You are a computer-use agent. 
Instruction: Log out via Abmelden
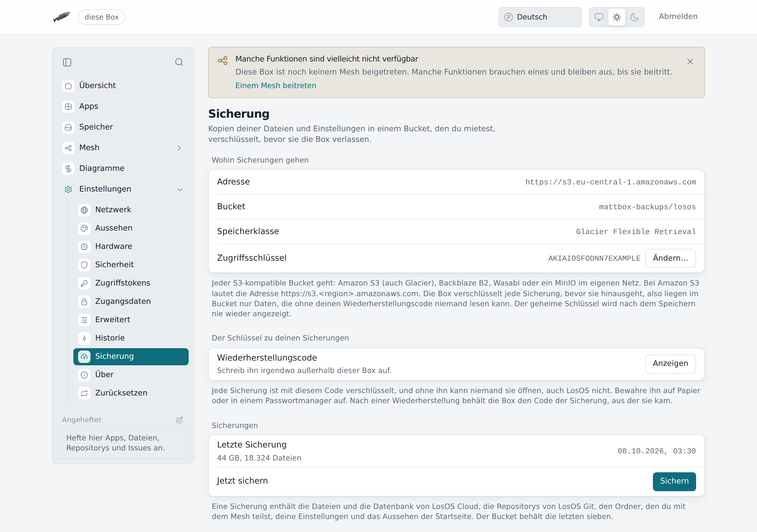click(x=678, y=17)
